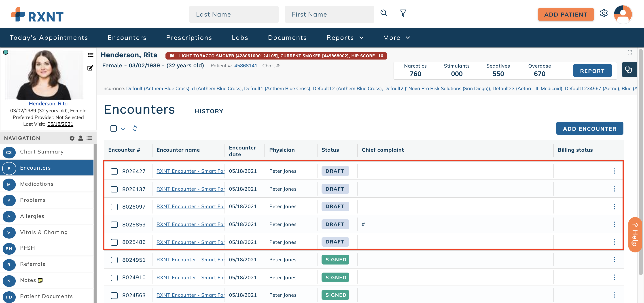The image size is (644, 303).
Task: Go to Encounters in the top menu
Action: coord(127,38)
